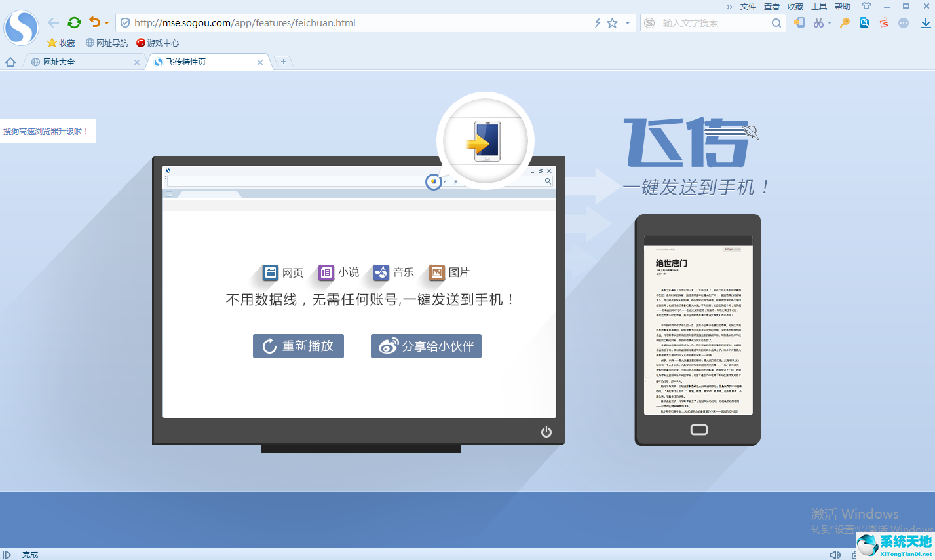
Task: Open a new tab with the plus button
Action: pos(283,62)
